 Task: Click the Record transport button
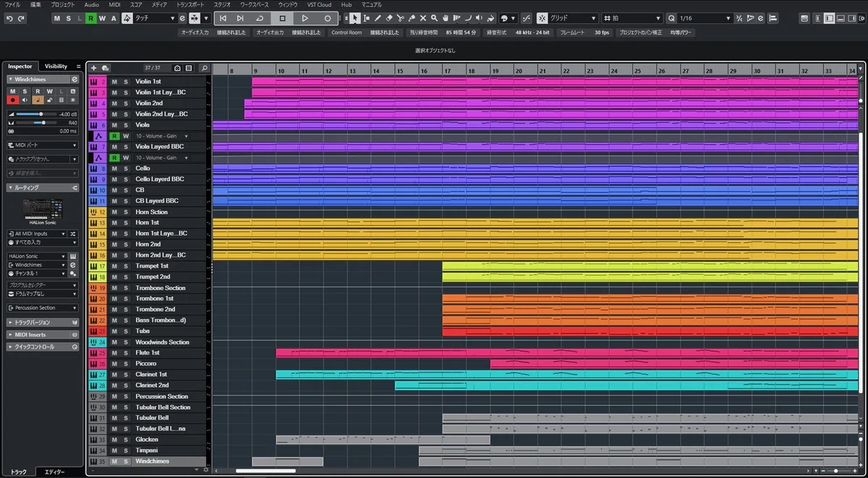tap(327, 18)
